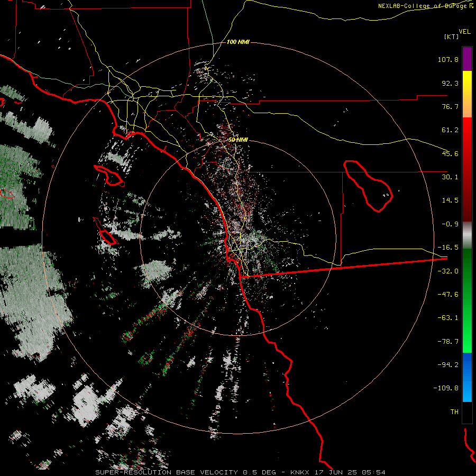Click the 45.6 legend value

point(450,153)
